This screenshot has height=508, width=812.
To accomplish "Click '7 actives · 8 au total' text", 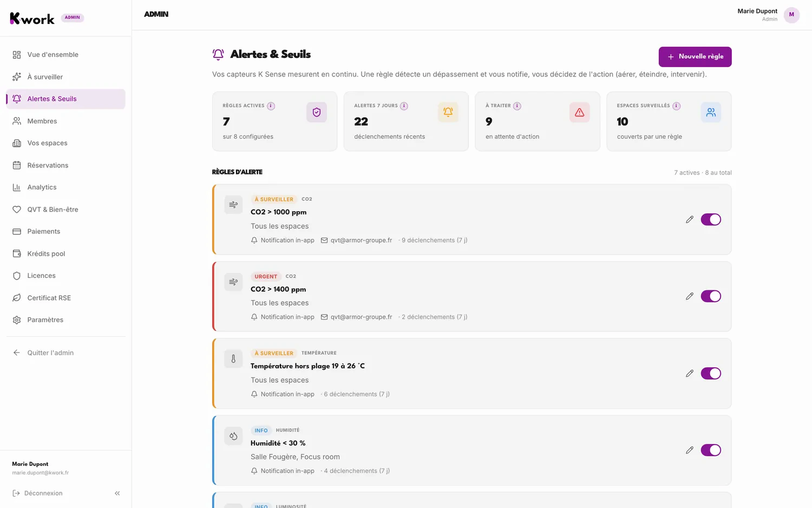I will click(703, 173).
